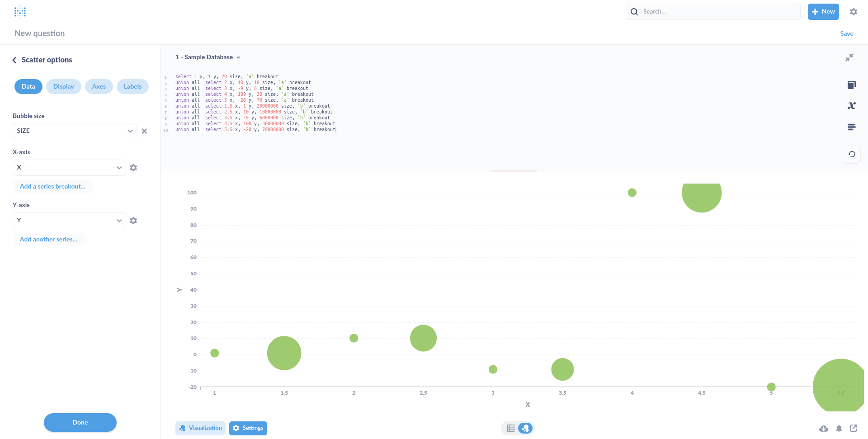Open Metabase admin settings gear

click(x=854, y=12)
